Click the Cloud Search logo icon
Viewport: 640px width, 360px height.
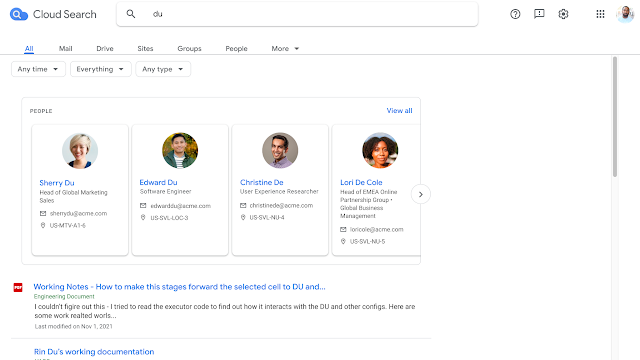click(x=18, y=14)
